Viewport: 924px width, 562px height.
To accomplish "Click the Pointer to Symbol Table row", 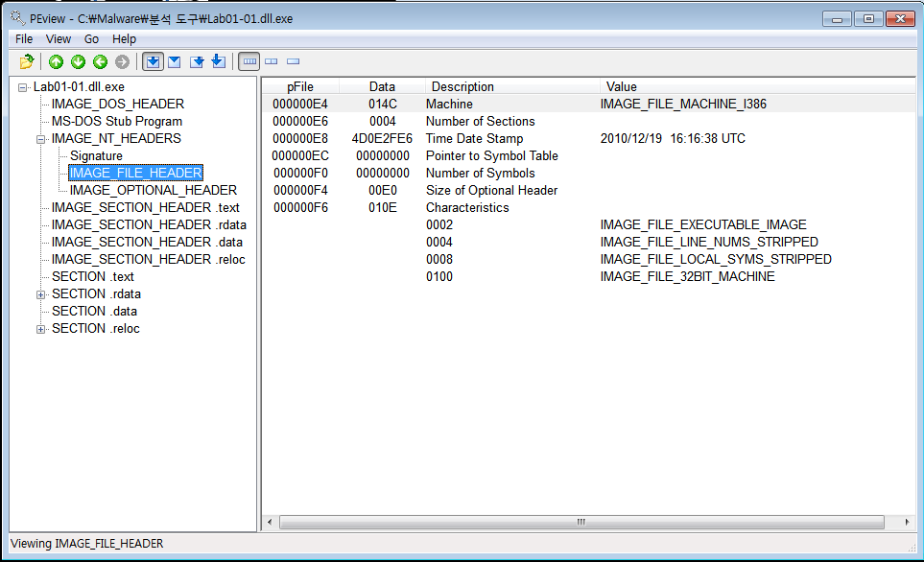I will pyautogui.click(x=588, y=155).
